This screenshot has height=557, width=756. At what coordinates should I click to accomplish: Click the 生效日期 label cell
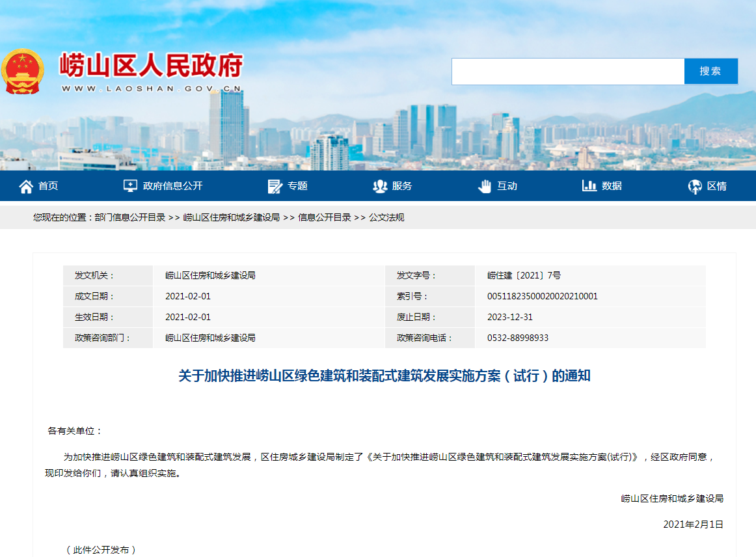click(108, 317)
